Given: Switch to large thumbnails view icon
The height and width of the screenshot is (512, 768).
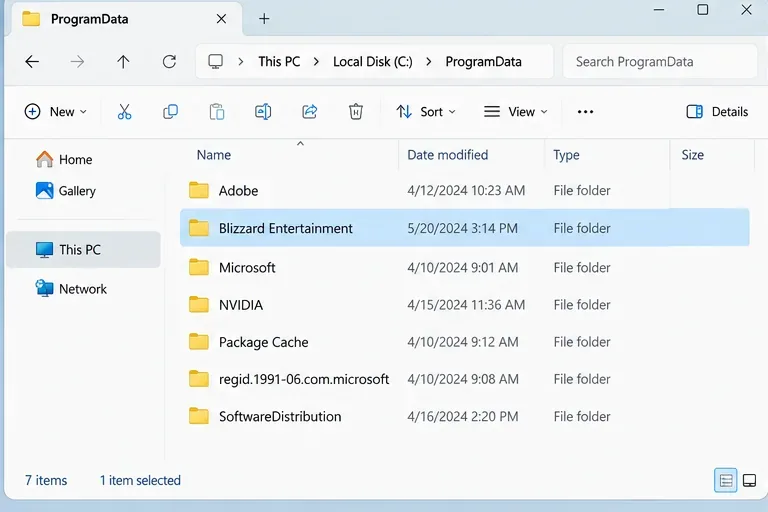Looking at the screenshot, I should point(749,481).
